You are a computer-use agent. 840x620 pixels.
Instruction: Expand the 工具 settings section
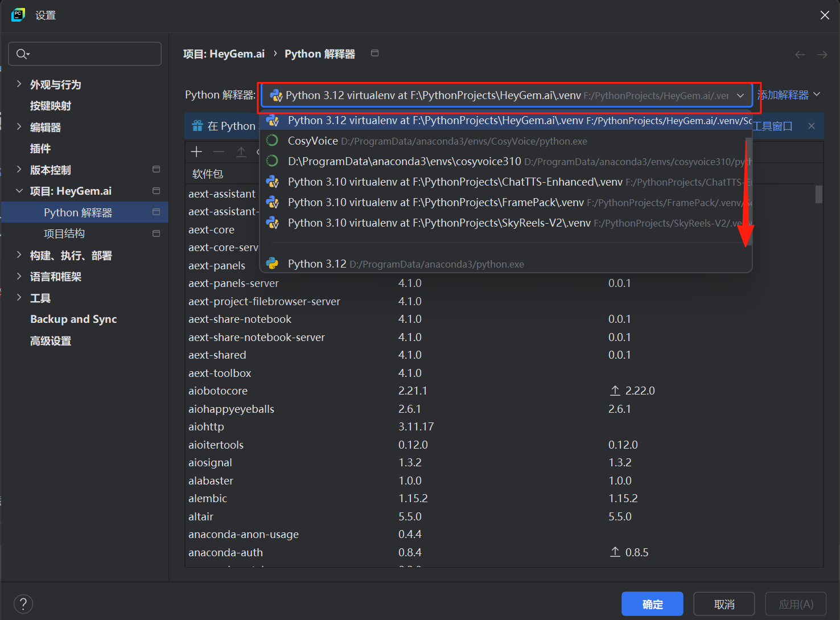tap(19, 298)
